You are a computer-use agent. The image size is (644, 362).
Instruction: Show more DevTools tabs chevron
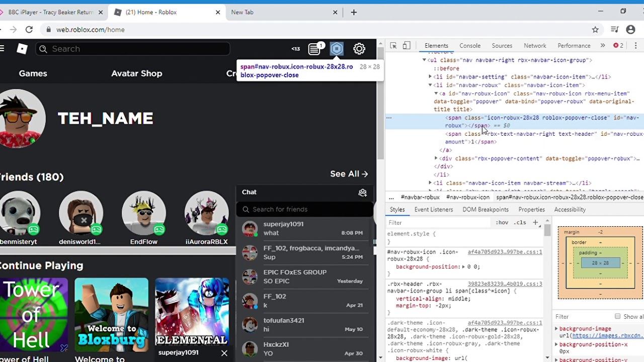pos(602,45)
